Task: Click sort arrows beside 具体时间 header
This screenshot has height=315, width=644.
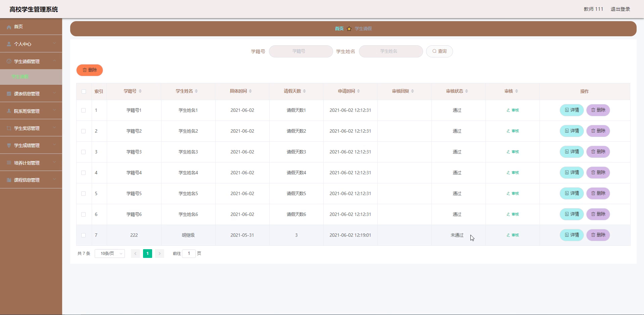Action: [250, 91]
